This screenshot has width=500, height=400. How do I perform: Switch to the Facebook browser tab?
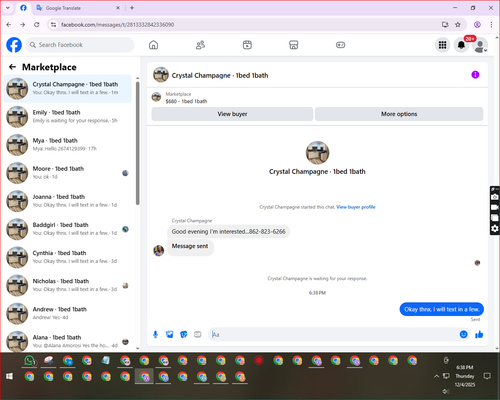(23, 8)
